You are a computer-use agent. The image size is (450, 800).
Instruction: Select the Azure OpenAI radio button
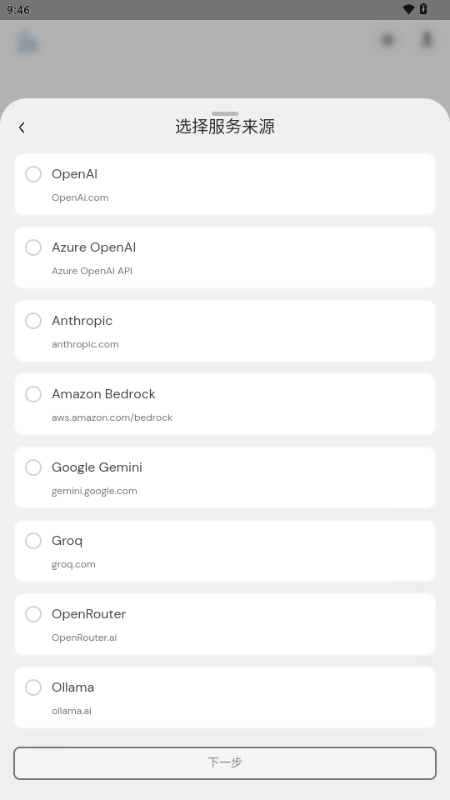pos(33,247)
